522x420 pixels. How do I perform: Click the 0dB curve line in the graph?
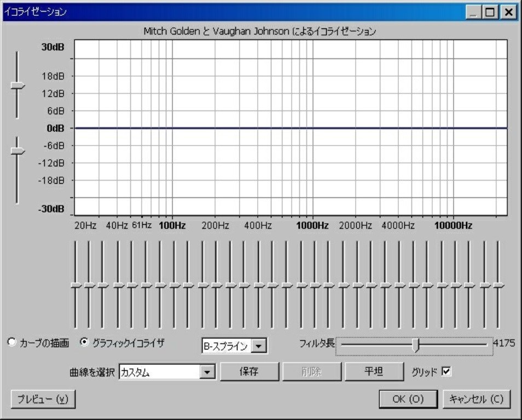pyautogui.click(x=291, y=128)
